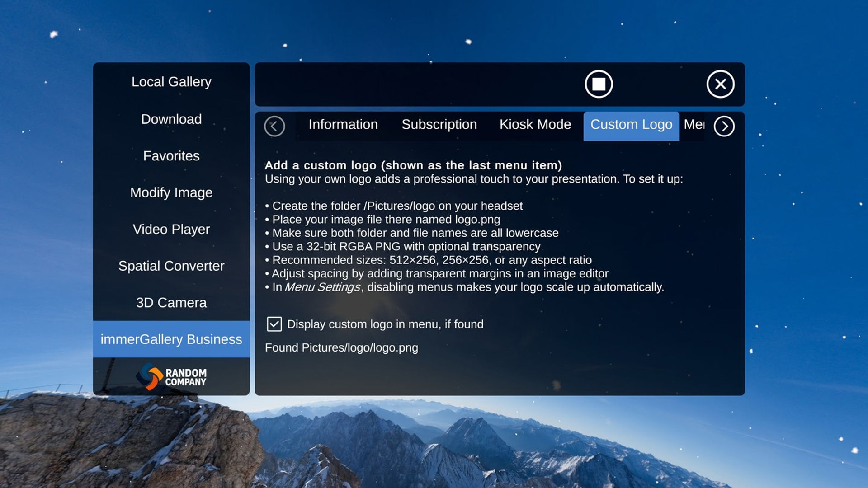Open the Information tab
Viewport: 868px width, 488px height.
343,125
